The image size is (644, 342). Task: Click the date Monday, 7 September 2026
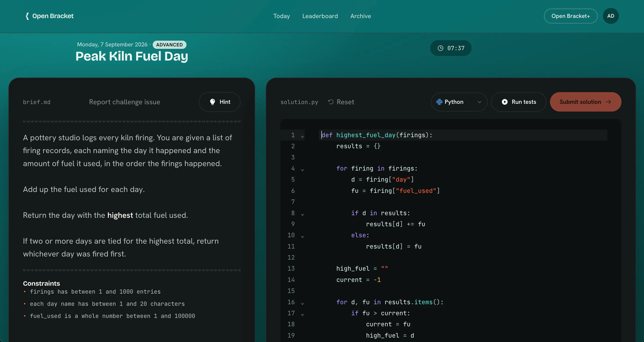tap(112, 45)
